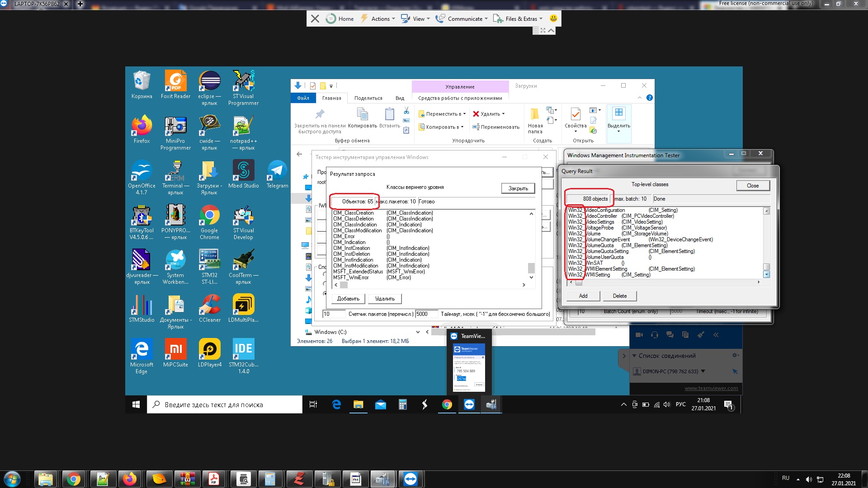
Task: Click Add in the Query Result dialog
Action: point(583,296)
